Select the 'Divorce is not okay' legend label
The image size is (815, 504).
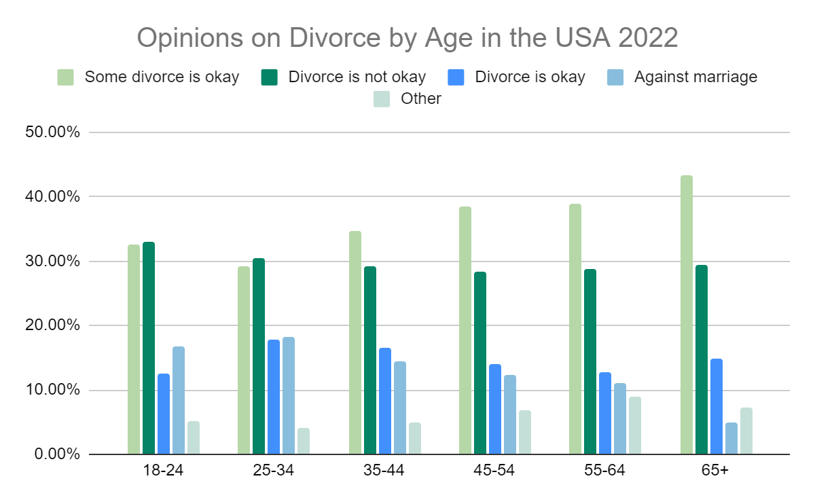click(357, 77)
